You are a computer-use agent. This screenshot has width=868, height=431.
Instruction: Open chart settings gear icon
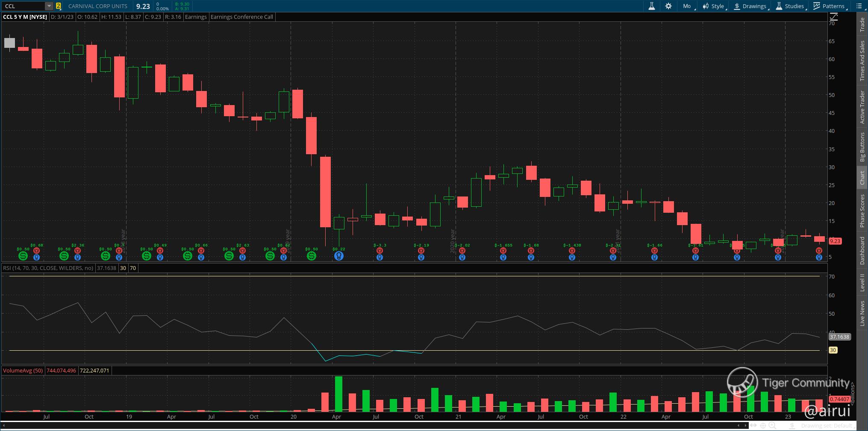coord(668,6)
